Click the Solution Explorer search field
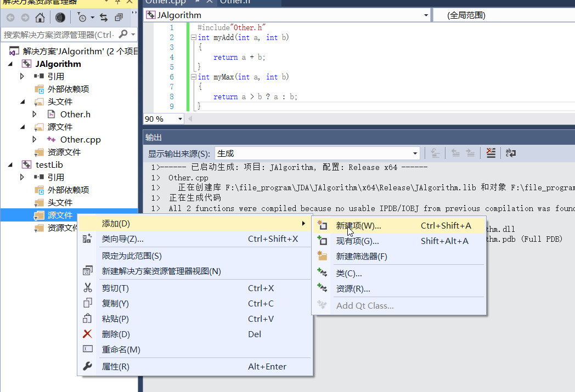This screenshot has height=392, width=575. click(59, 35)
